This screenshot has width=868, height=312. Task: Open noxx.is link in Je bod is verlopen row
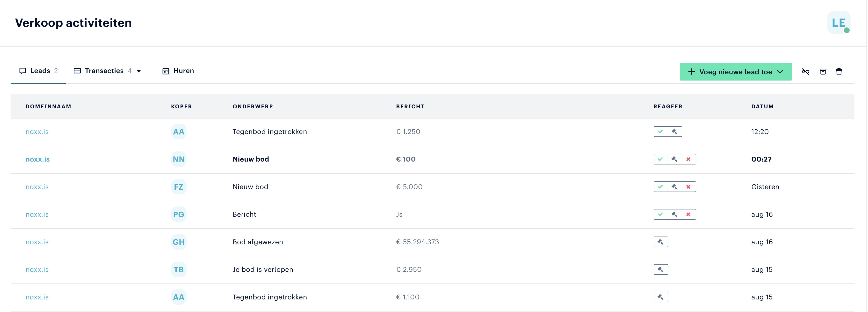37,270
